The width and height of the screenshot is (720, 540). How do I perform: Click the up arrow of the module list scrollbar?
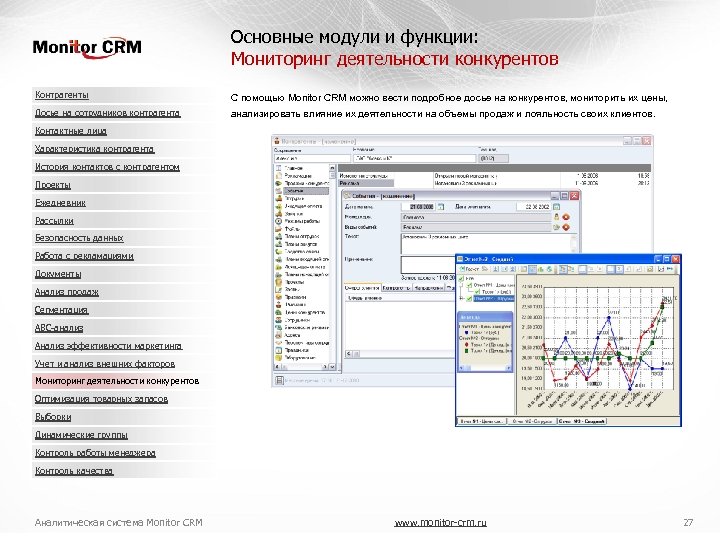click(332, 168)
